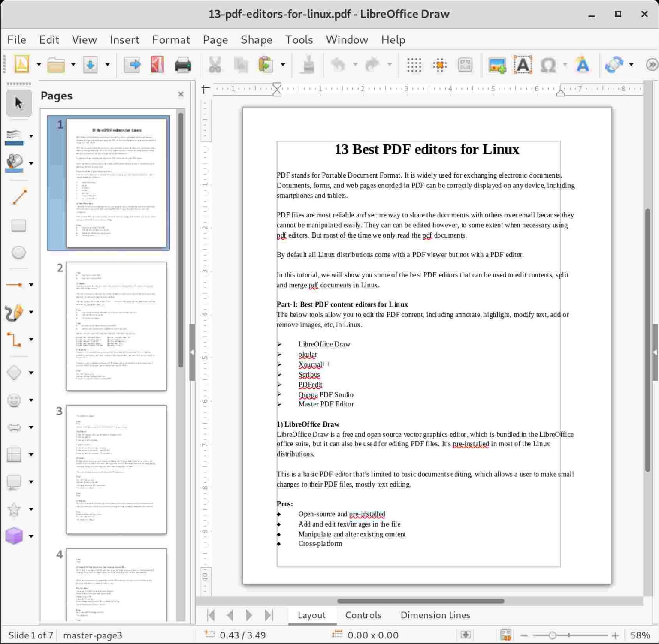Close the Pages panel
This screenshot has height=644, width=659.
click(181, 94)
